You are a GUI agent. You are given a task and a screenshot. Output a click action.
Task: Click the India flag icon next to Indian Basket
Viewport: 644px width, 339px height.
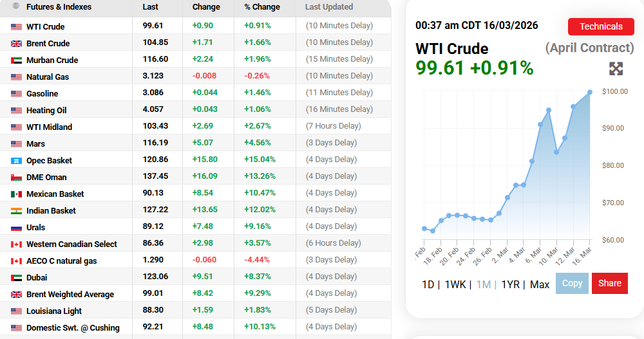pos(17,211)
